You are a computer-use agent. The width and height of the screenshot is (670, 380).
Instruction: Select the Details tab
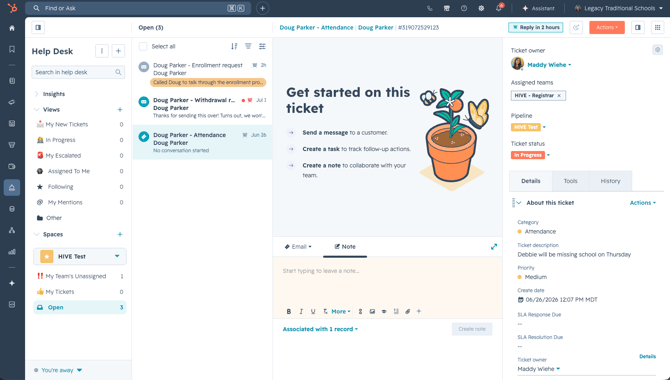(531, 181)
